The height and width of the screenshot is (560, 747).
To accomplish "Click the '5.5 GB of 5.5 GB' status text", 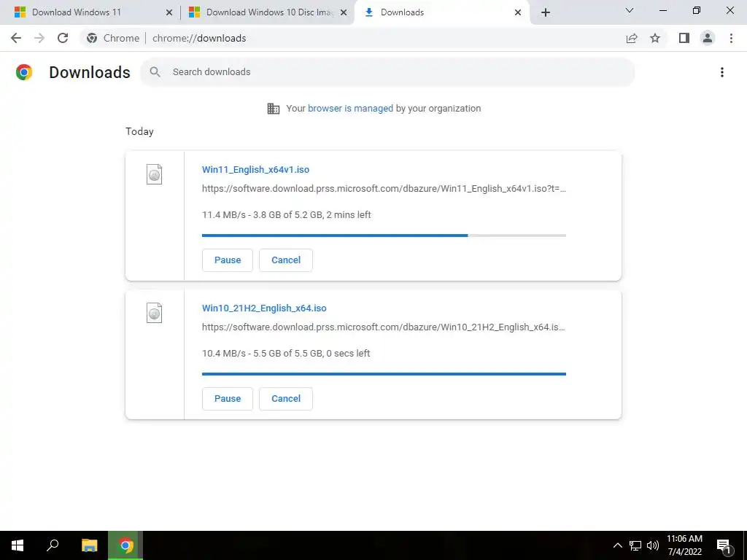I will tap(287, 354).
